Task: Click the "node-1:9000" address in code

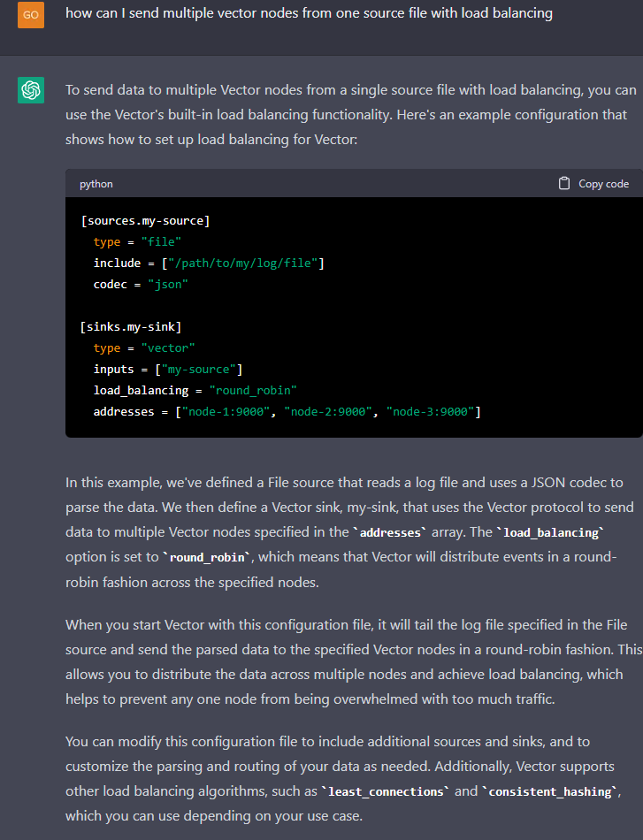Action: (x=226, y=412)
